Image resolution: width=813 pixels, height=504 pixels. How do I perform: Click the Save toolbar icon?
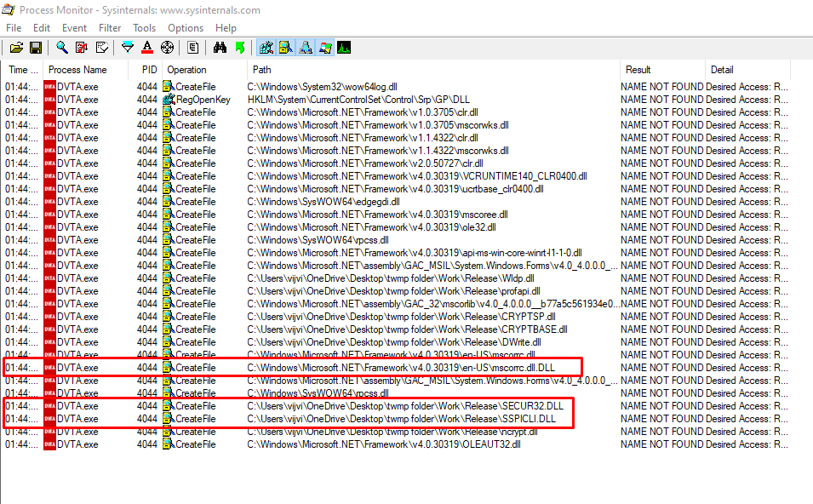pos(36,49)
